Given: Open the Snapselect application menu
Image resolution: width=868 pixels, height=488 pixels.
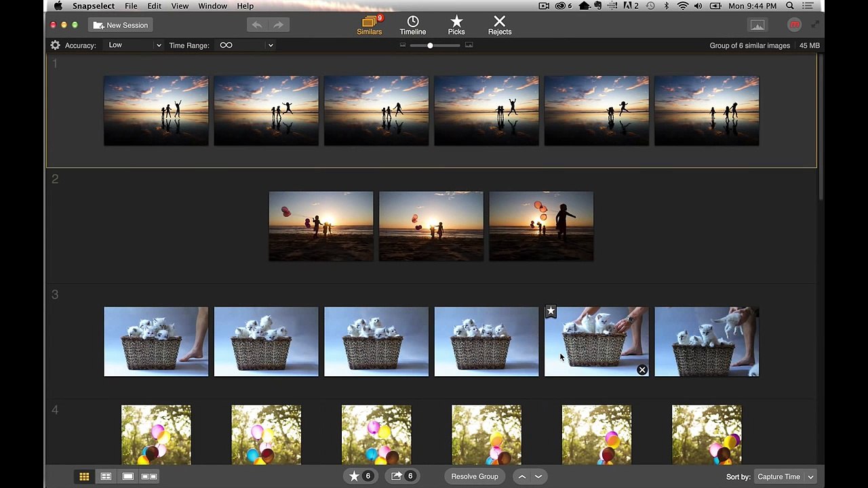Looking at the screenshot, I should 94,6.
